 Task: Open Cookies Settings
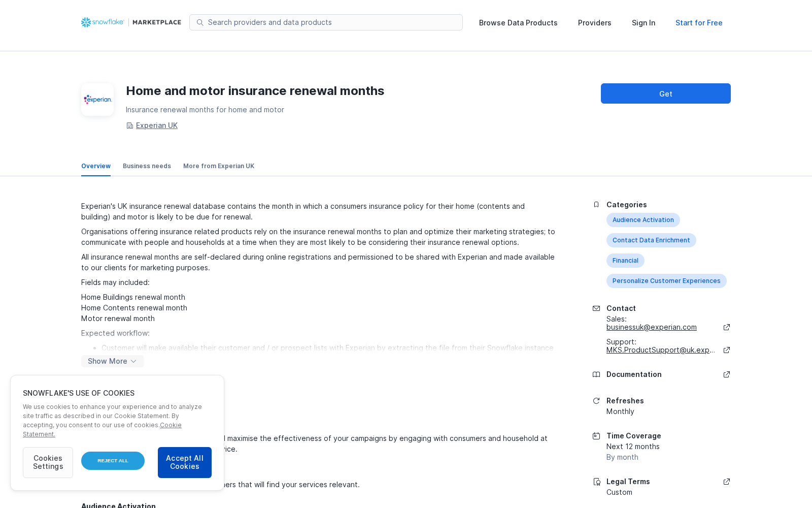tap(48, 462)
